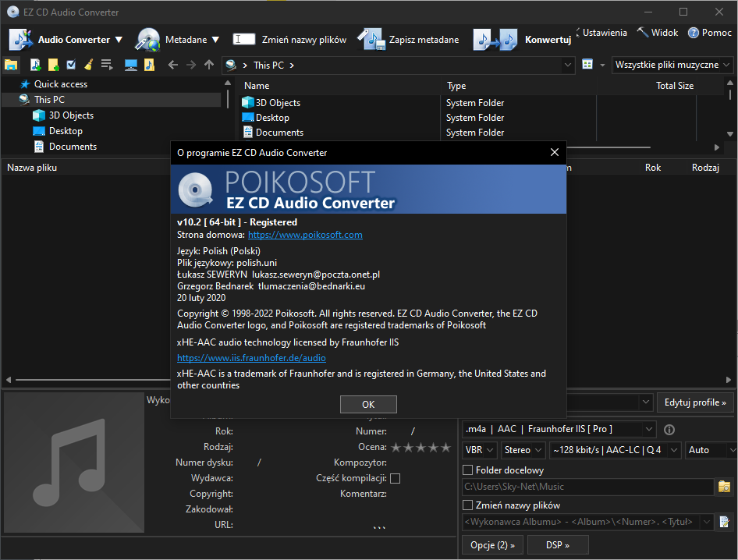Enable the Folder docelowy checkbox

[x=468, y=470]
